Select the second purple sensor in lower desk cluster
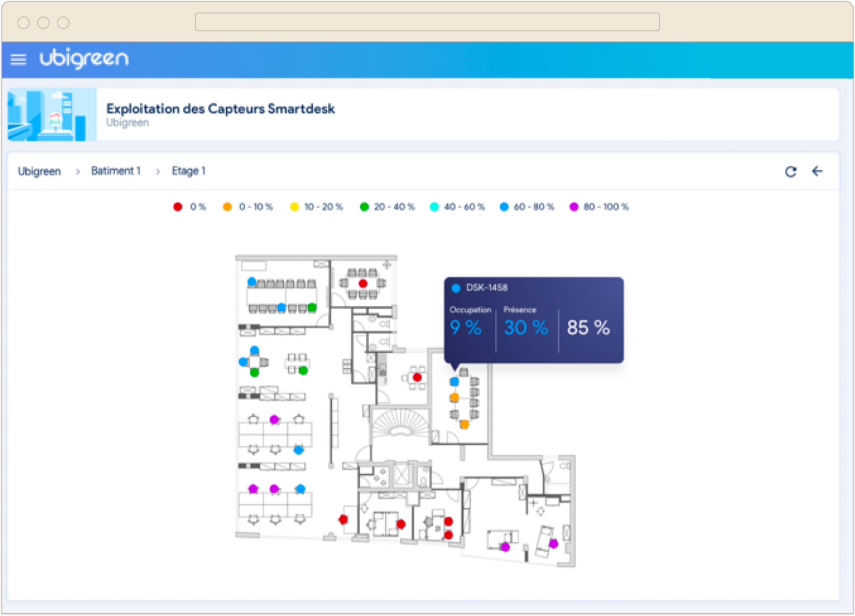This screenshot has height=616, width=855. point(274,489)
